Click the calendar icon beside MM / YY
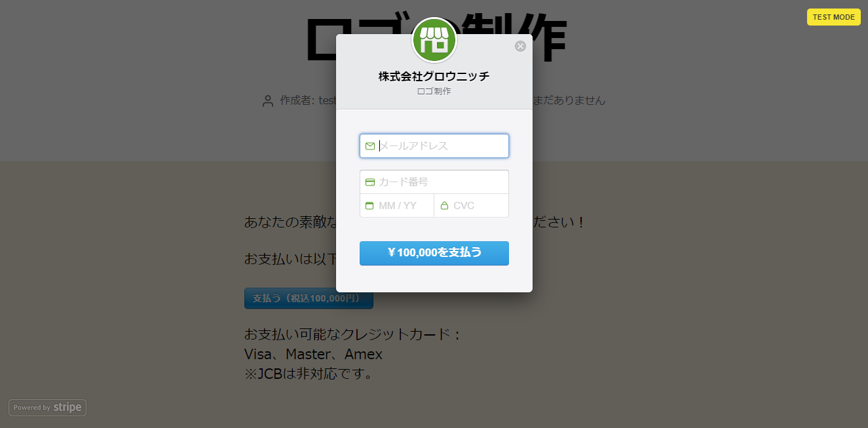The height and width of the screenshot is (428, 868). pos(369,206)
